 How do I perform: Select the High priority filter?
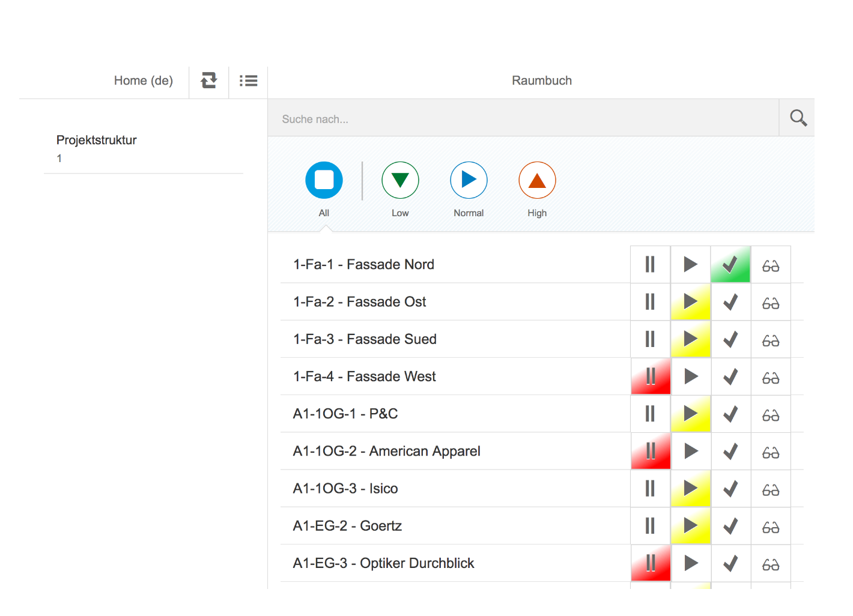(537, 180)
